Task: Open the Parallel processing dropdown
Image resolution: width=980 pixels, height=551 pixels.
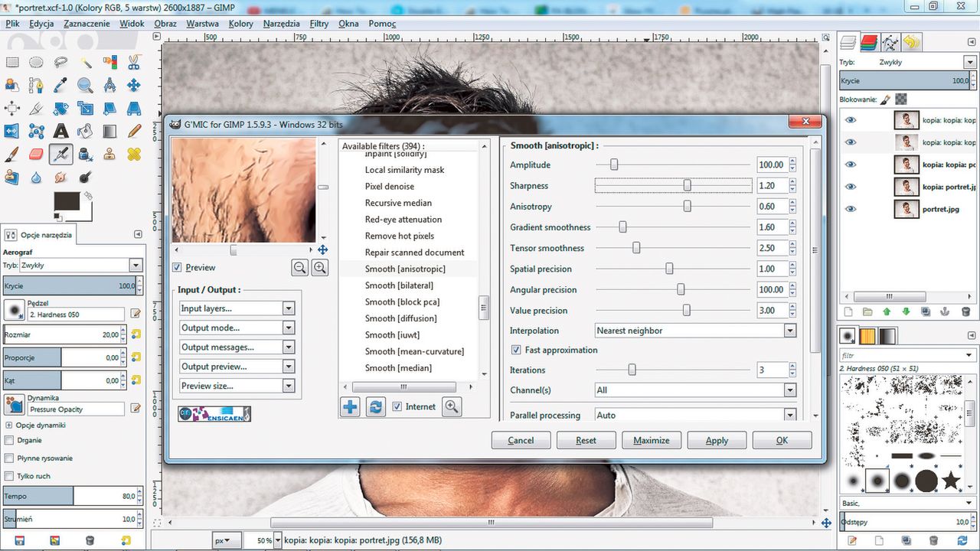Action: (x=696, y=415)
